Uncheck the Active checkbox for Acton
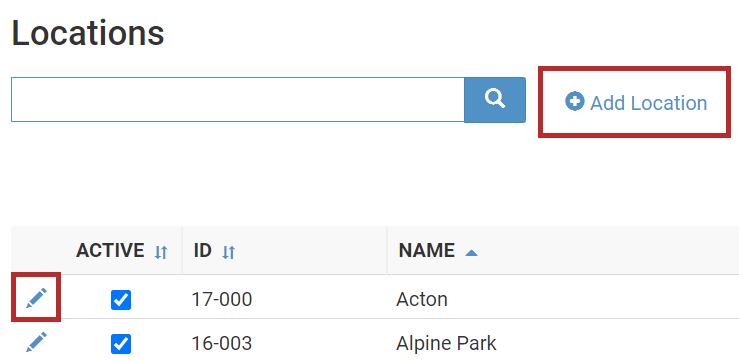 121,300
